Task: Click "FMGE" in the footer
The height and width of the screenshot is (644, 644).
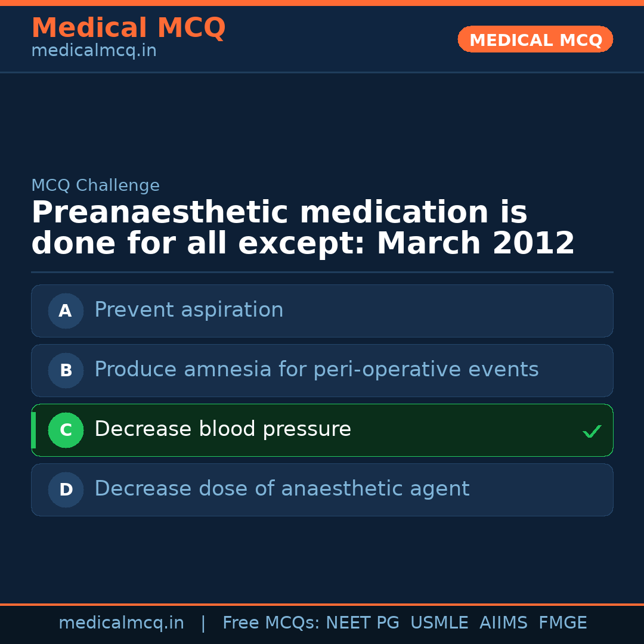Action: pos(562,623)
